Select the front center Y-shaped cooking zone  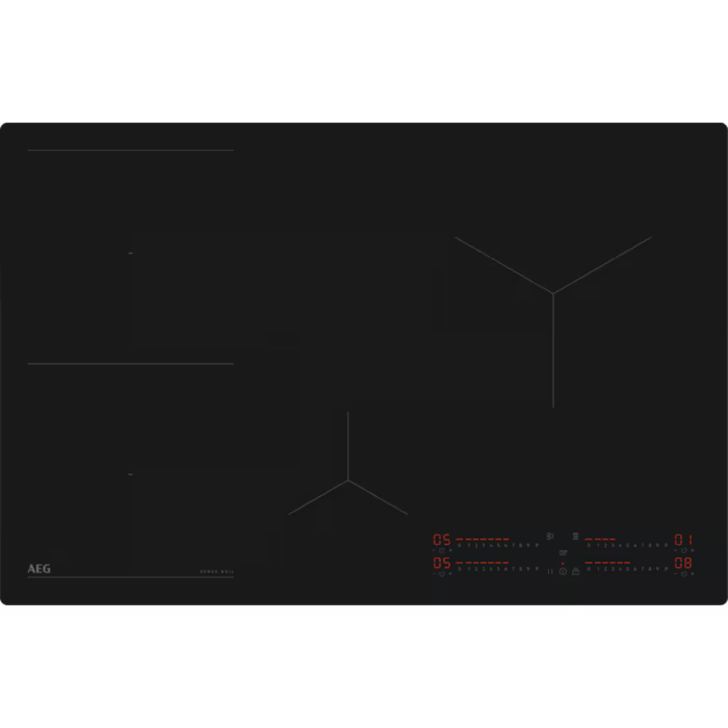(x=348, y=480)
